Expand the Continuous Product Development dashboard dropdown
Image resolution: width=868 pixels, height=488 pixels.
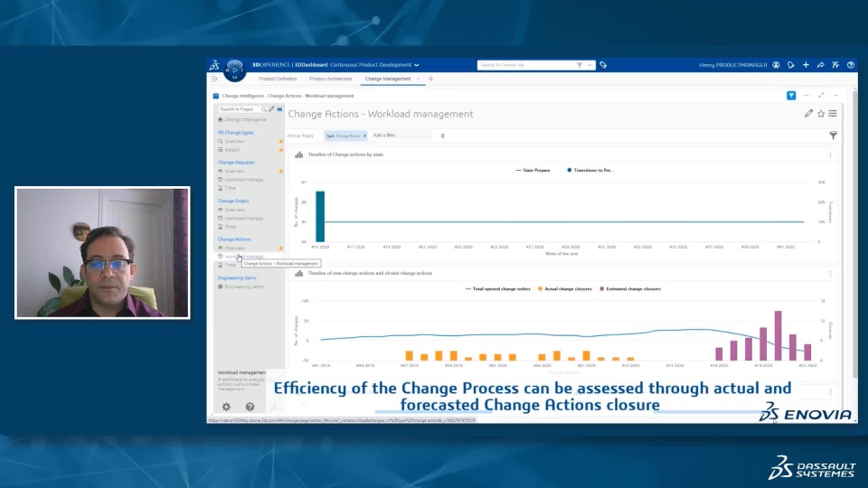click(417, 65)
